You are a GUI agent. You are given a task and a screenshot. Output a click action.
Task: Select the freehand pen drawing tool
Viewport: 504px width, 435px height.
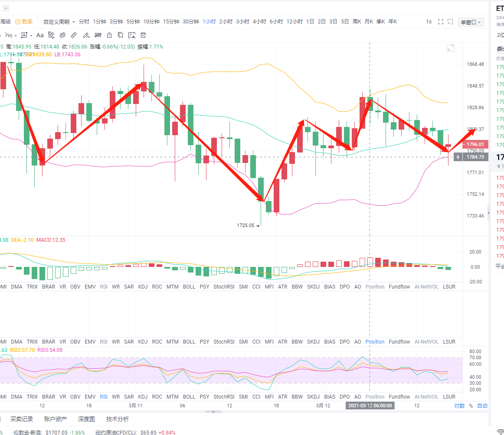86,35
